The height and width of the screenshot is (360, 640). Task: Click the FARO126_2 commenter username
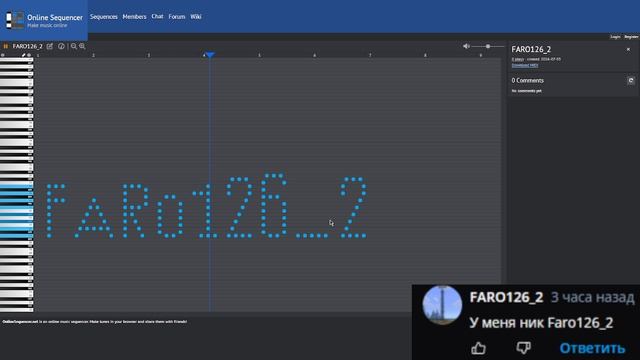click(506, 298)
